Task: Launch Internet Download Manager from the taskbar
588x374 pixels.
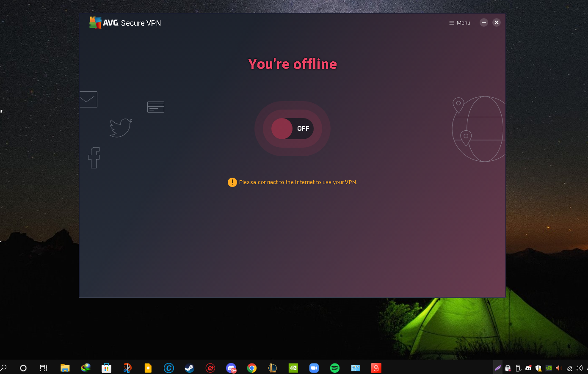Action: 86,368
